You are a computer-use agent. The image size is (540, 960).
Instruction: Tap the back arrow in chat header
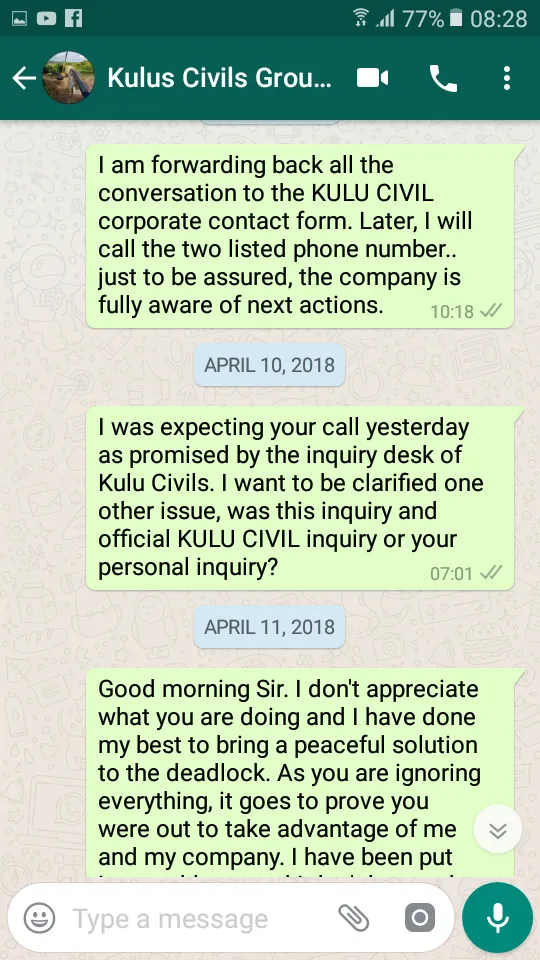click(x=23, y=78)
